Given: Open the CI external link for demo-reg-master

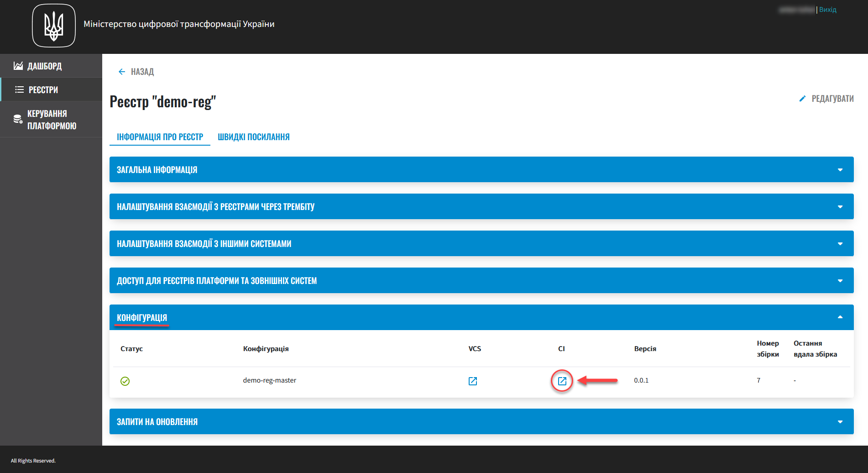Looking at the screenshot, I should pyautogui.click(x=562, y=381).
